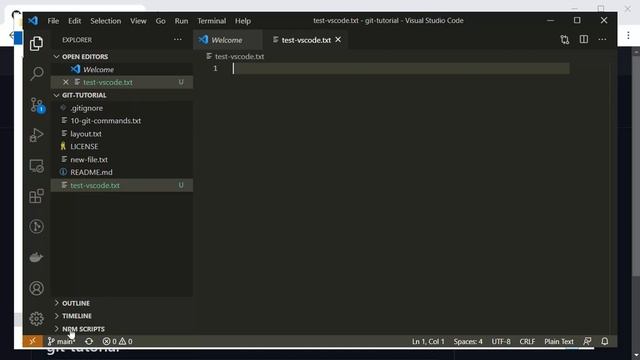Open the LICENSE file

pos(122,147)
